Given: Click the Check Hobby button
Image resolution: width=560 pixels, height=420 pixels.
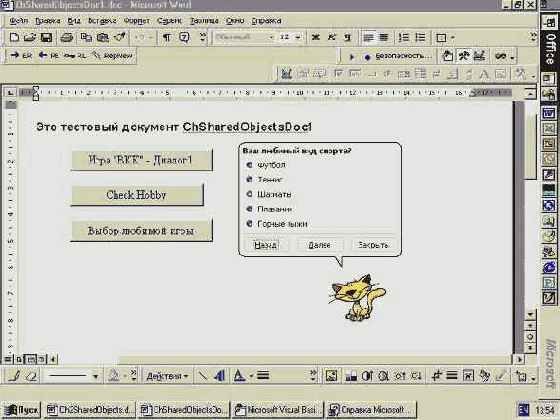Looking at the screenshot, I should point(137,195).
